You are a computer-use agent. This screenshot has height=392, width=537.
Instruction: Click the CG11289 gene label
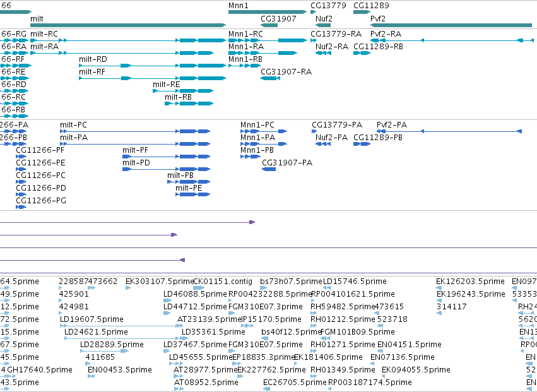click(371, 6)
